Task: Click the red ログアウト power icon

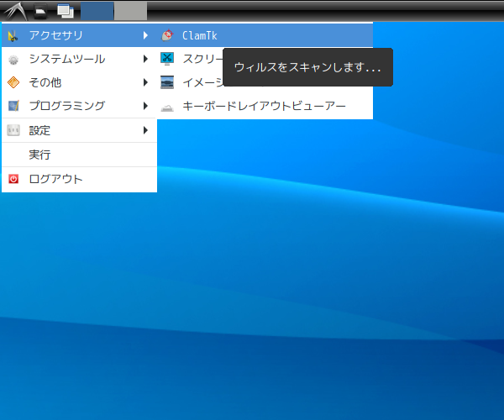Action: click(x=13, y=179)
